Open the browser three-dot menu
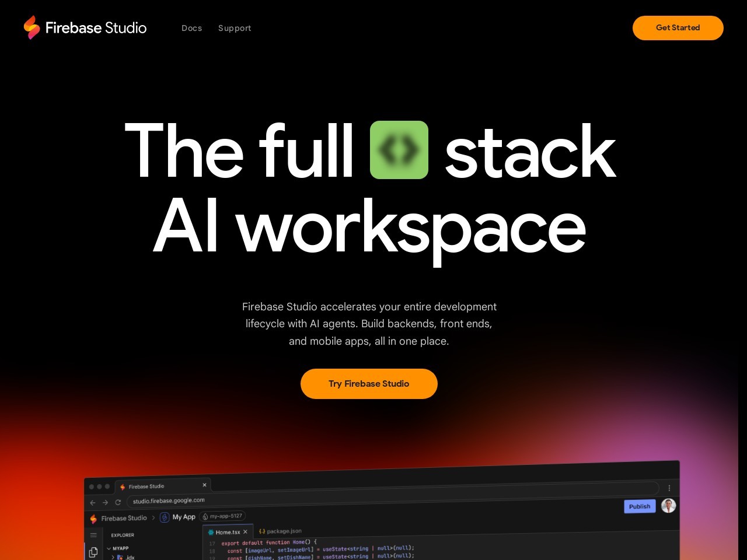 pyautogui.click(x=669, y=488)
